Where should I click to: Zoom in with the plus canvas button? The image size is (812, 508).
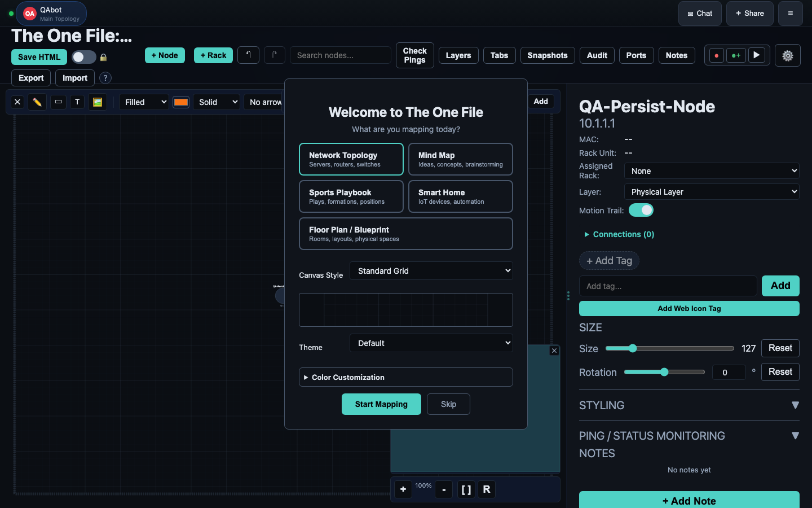coord(403,489)
